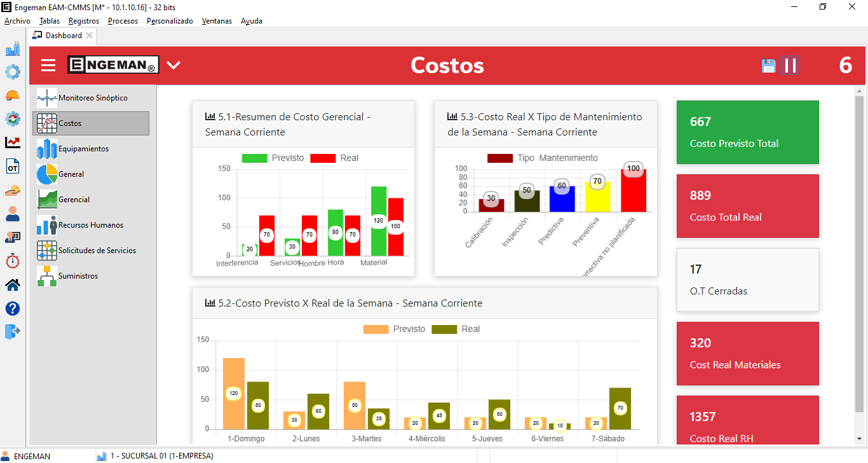Open the Recursos Humanos dashboard
Image resolution: width=868 pixels, height=463 pixels.
tap(90, 225)
